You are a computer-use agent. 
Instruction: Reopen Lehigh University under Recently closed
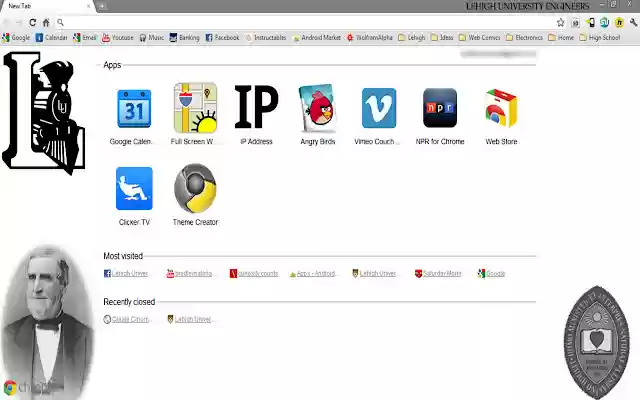189,319
